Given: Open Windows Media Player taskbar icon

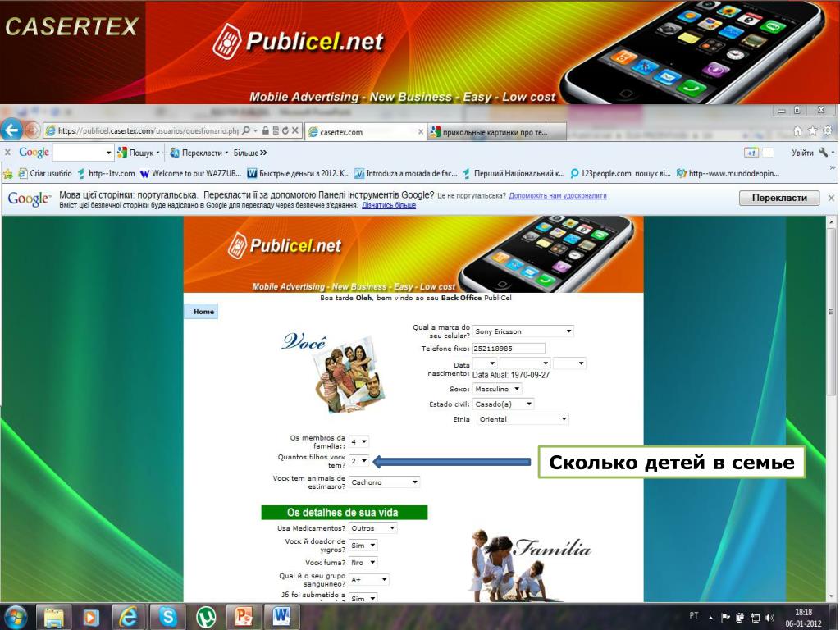Looking at the screenshot, I should [91, 617].
